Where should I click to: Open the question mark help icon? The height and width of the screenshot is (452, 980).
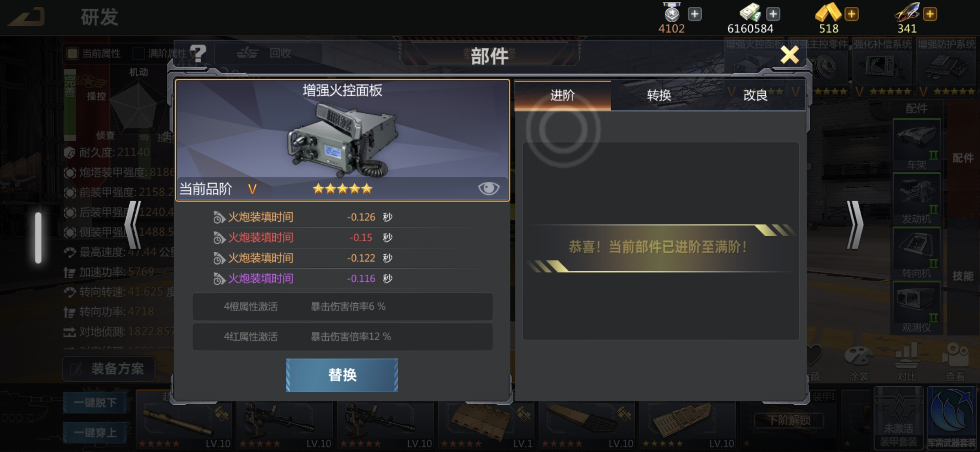point(198,53)
